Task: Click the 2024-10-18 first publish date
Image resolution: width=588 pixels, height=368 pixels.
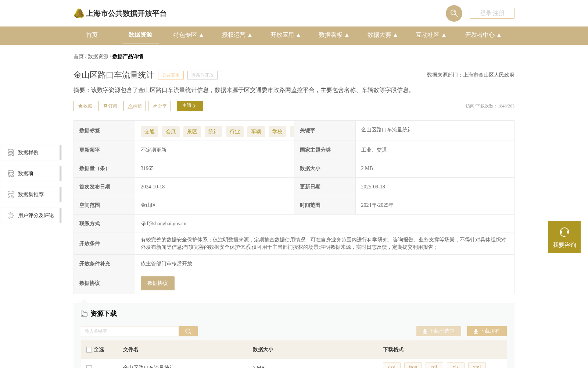Action: pyautogui.click(x=153, y=187)
